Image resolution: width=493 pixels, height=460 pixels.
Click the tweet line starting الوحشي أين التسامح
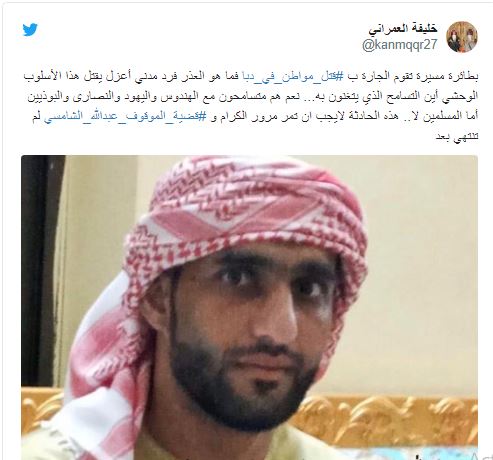click(253, 96)
